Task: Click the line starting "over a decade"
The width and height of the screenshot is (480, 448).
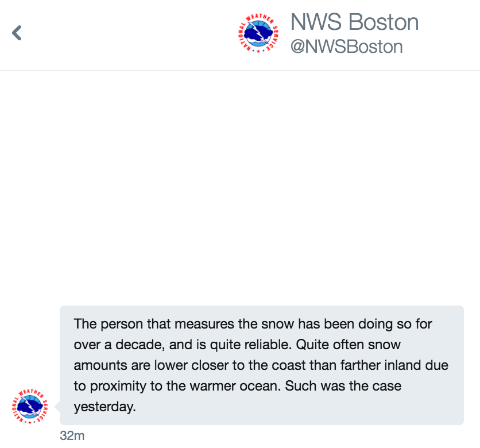Action: (x=237, y=345)
